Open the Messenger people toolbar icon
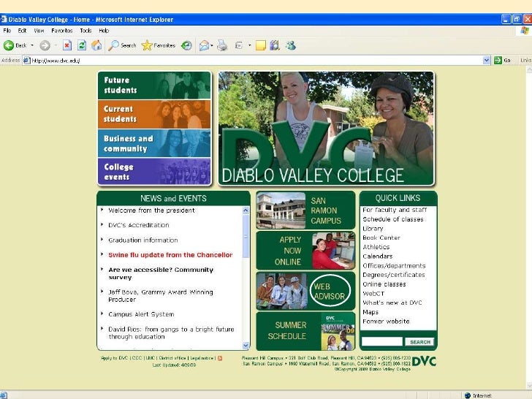 point(291,45)
